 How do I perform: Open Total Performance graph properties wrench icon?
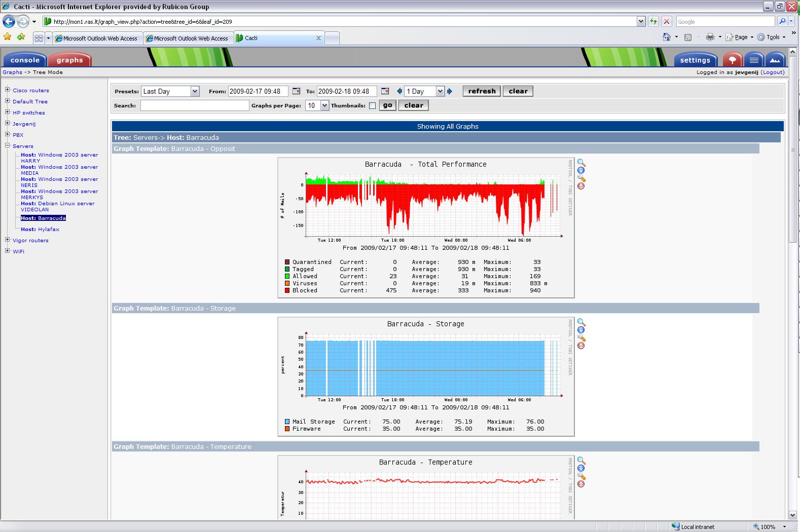(x=581, y=178)
